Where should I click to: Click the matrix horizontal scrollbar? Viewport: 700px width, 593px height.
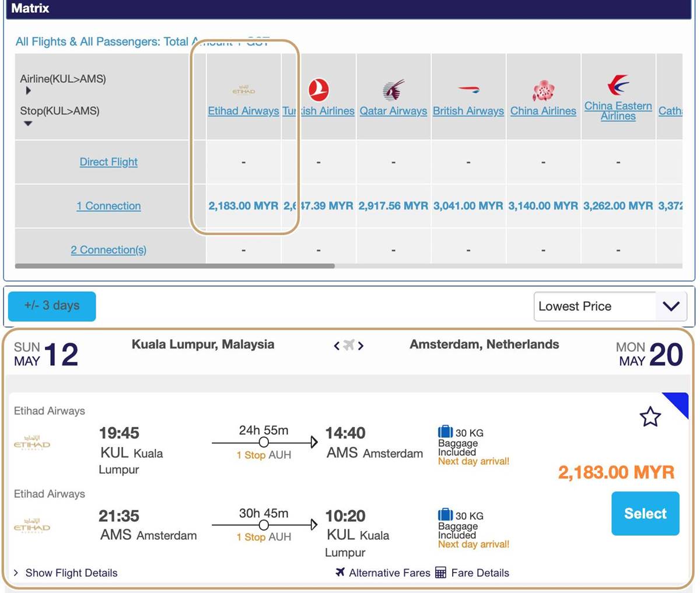[x=175, y=266]
